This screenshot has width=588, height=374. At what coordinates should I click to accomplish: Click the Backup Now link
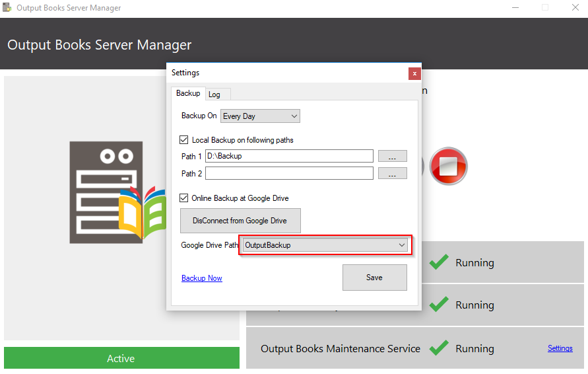(x=202, y=278)
